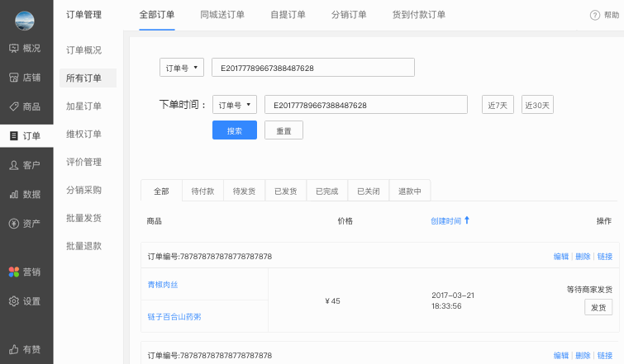The image size is (624, 364).
Task: Expand 订单号 dropdown beside 下单时间
Action: click(235, 105)
